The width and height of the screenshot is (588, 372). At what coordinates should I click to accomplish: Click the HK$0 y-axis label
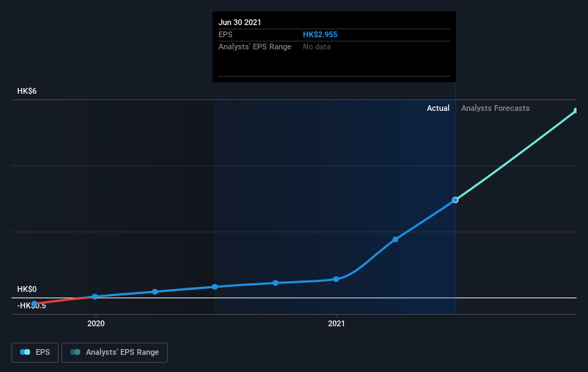(x=27, y=289)
